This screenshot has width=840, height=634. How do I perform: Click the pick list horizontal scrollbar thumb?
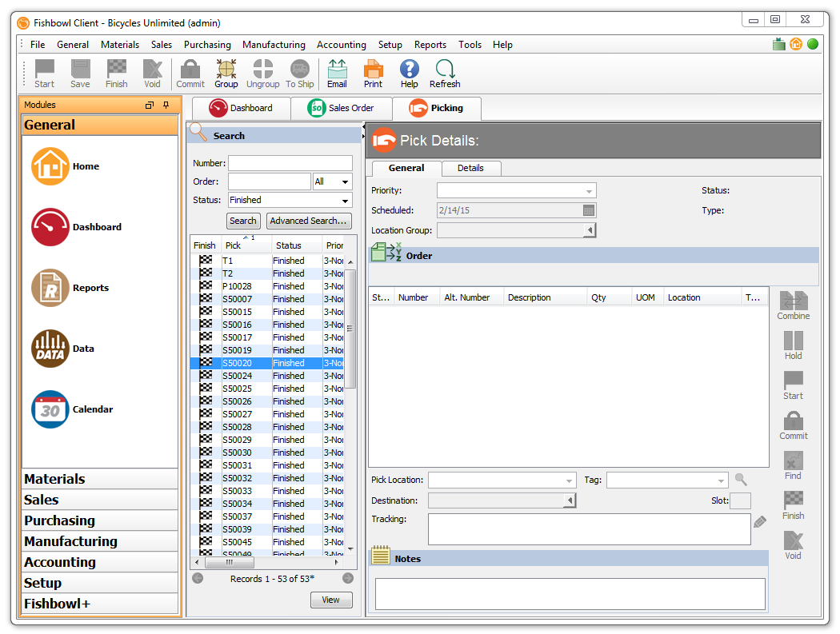[230, 562]
